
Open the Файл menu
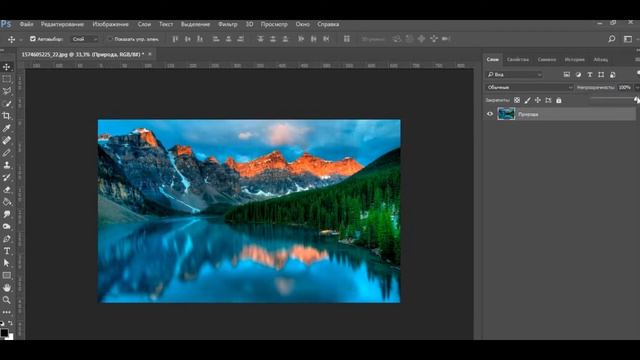point(27,24)
